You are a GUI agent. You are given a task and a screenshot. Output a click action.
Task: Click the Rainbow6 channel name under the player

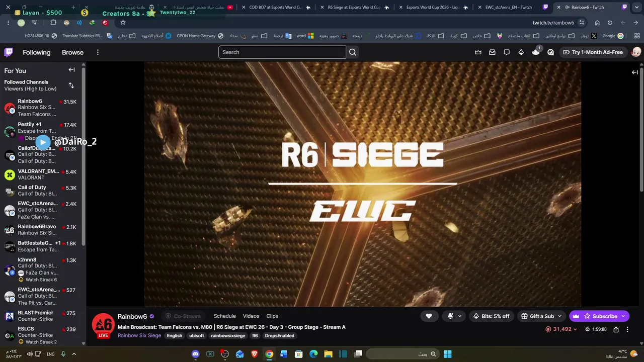click(x=132, y=316)
